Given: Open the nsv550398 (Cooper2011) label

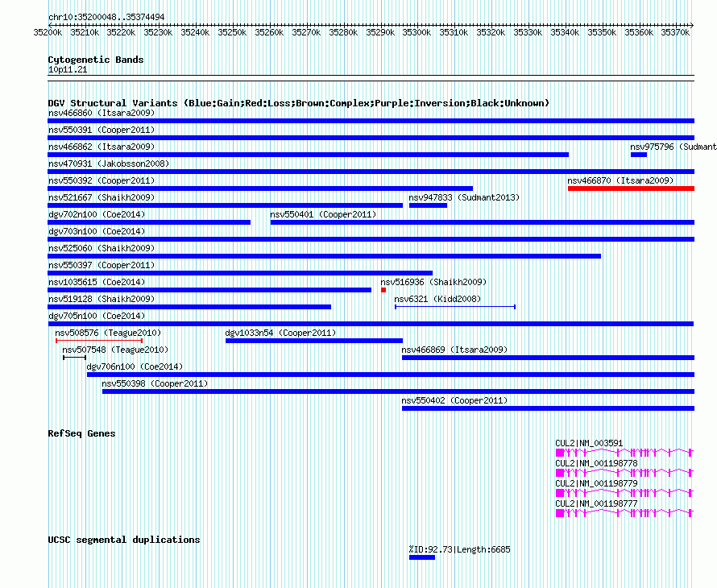Looking at the screenshot, I should coord(155,383).
